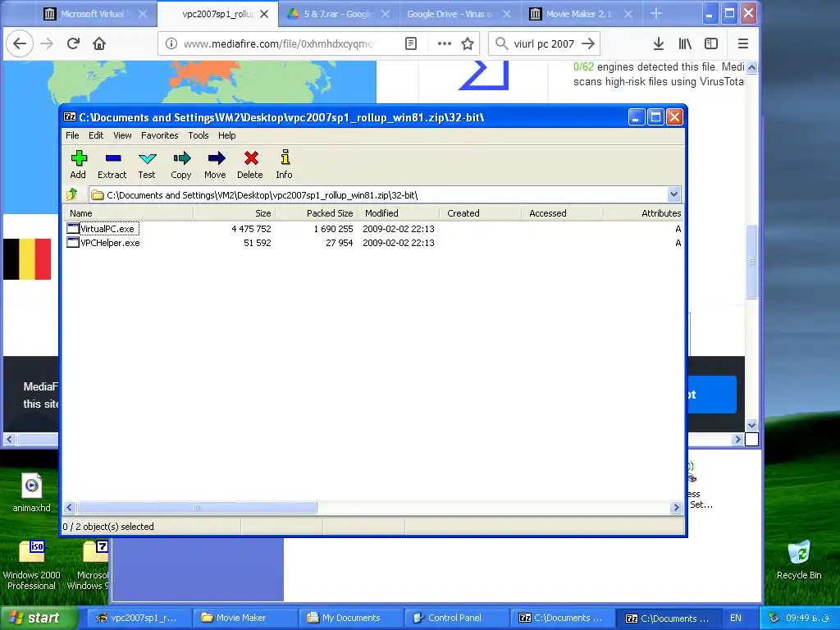View site information icon in URL bar
Screen dimensions: 840x630
(x=171, y=44)
